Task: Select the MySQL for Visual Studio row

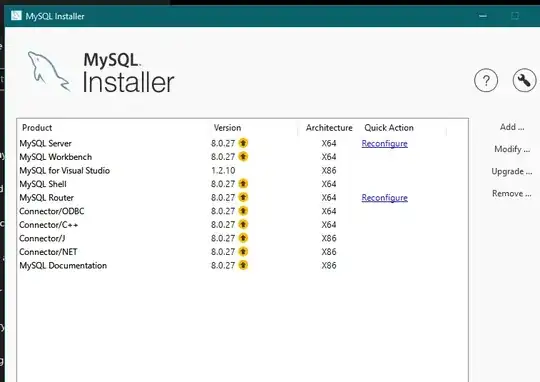Action: [242, 171]
